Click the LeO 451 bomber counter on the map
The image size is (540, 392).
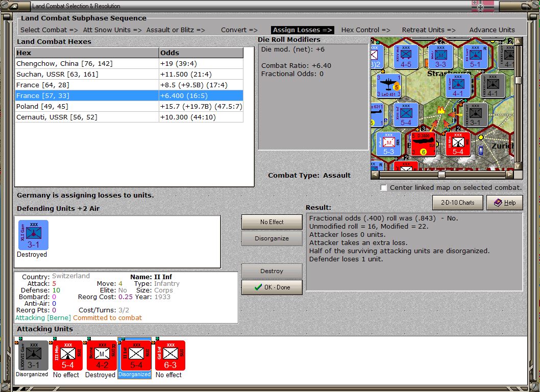point(388,86)
